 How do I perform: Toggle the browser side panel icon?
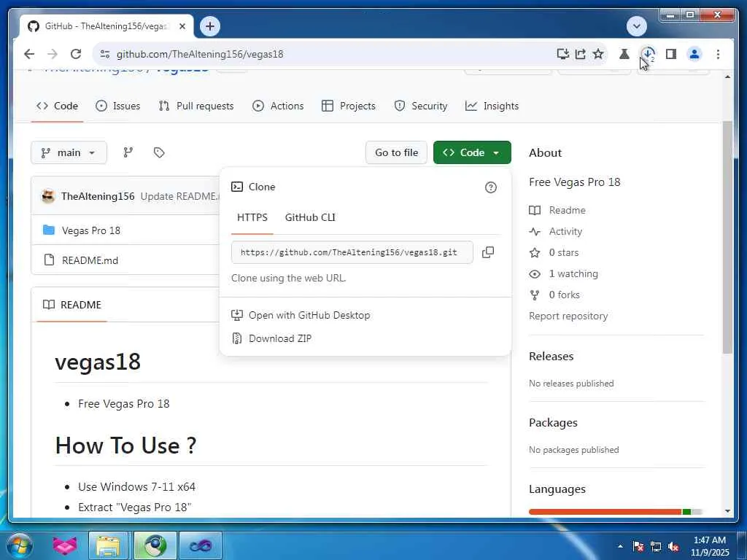(671, 54)
